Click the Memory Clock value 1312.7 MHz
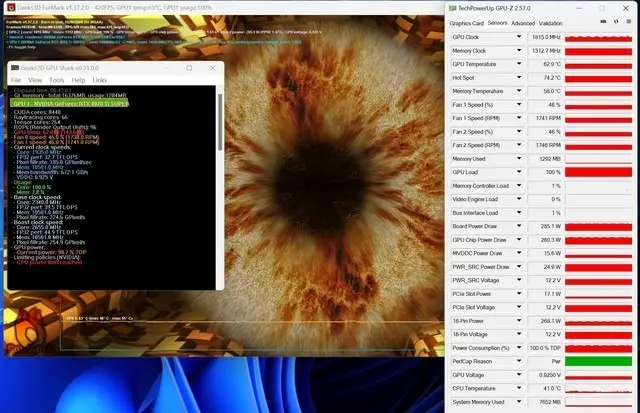The image size is (640, 413). (x=545, y=51)
